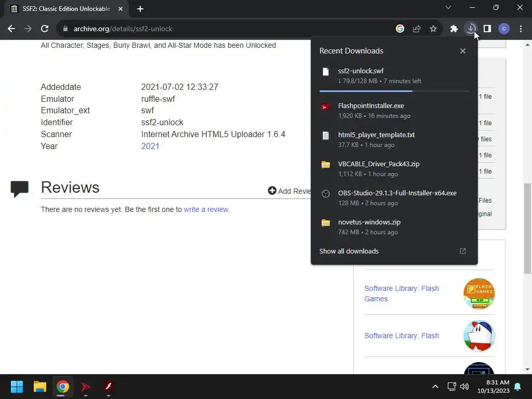
Task: Open the Extensions puzzle icon
Action: pyautogui.click(x=454, y=29)
